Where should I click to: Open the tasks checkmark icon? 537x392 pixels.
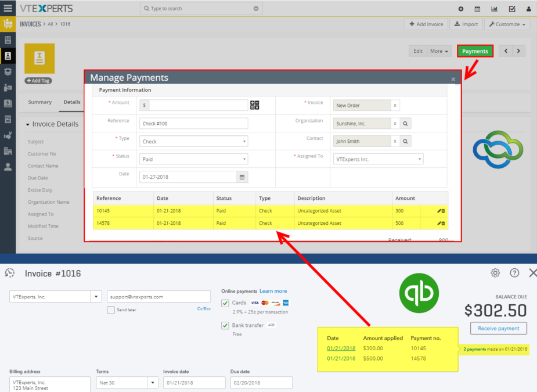pos(512,9)
